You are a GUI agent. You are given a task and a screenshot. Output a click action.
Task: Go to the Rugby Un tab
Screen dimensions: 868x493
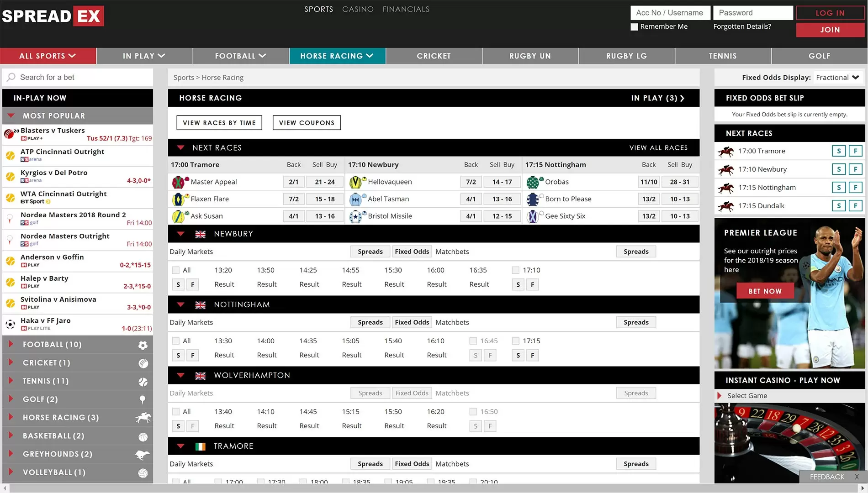[x=530, y=56]
